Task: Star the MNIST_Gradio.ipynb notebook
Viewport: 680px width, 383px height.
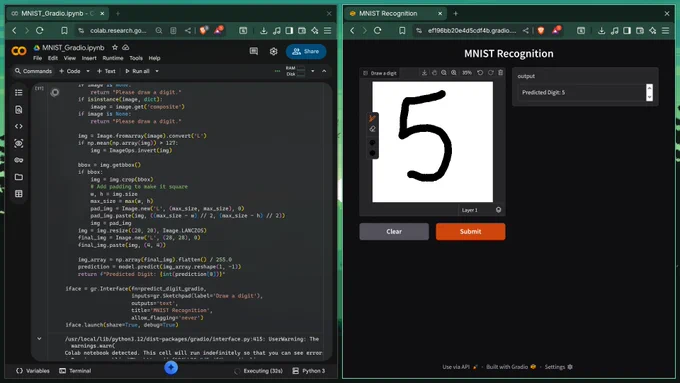Action: tap(115, 47)
